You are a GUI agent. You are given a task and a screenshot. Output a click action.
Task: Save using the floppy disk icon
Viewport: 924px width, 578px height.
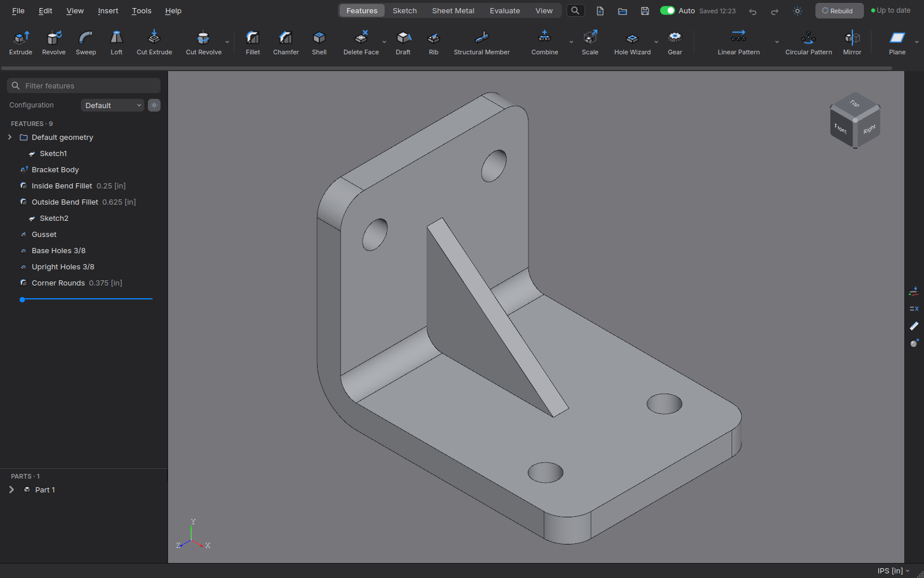click(x=645, y=11)
